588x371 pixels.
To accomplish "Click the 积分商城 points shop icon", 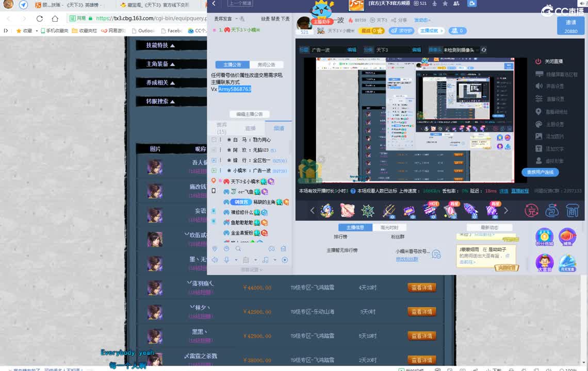I will tap(544, 237).
